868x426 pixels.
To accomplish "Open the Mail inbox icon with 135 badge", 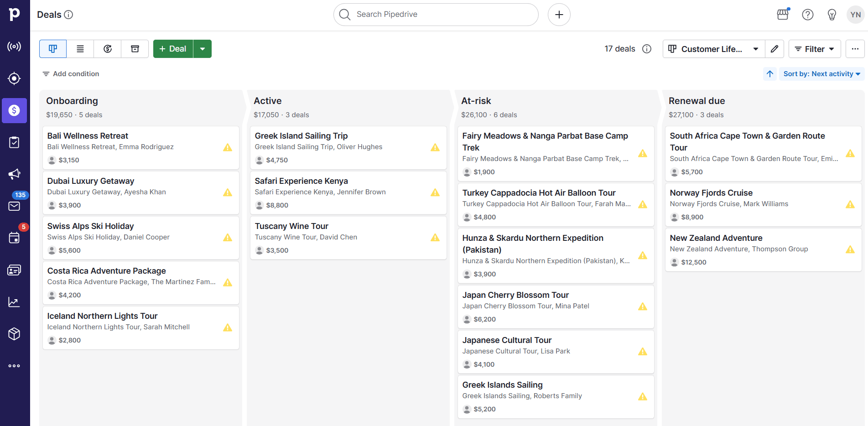I will (x=14, y=206).
